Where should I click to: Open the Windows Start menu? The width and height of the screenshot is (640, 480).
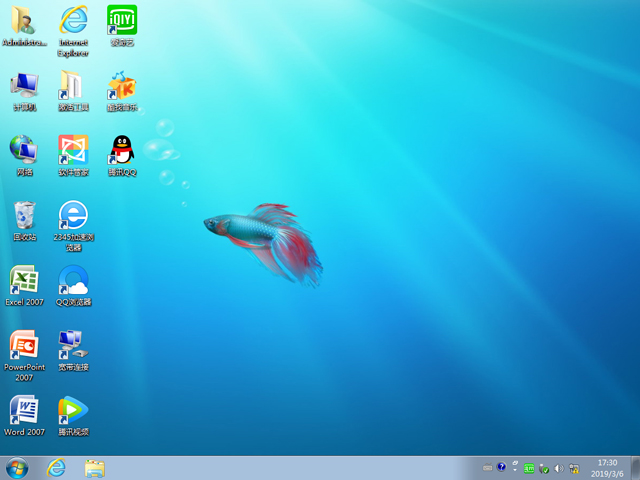(17, 468)
